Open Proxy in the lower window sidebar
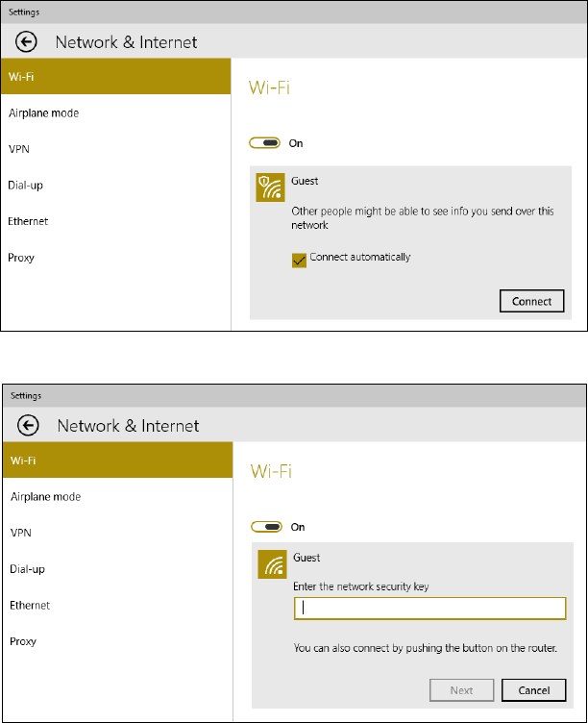Screen dimensions: 588x723 (x=25, y=641)
